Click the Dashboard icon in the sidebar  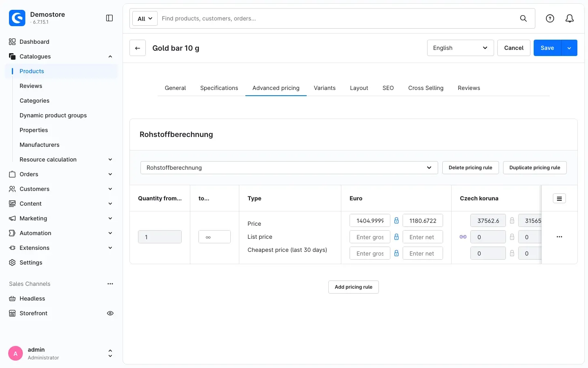(12, 42)
